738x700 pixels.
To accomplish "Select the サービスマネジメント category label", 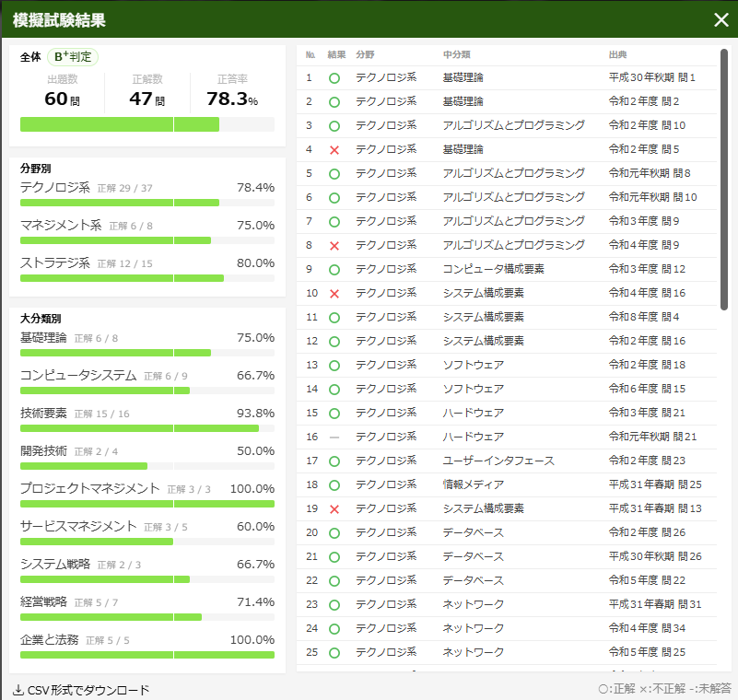I will tap(78, 526).
